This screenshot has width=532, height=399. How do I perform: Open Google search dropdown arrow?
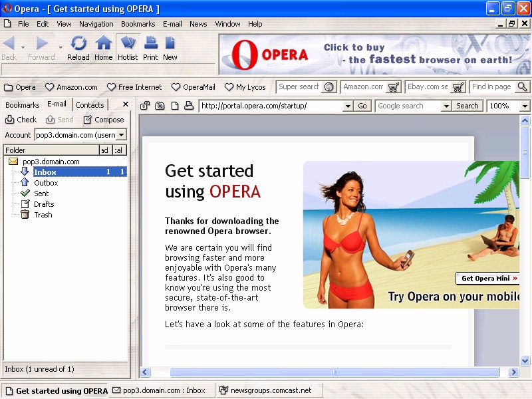pos(446,106)
